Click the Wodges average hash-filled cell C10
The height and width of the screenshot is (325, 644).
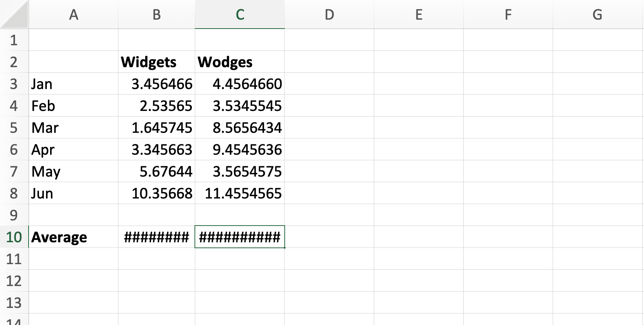click(x=240, y=237)
